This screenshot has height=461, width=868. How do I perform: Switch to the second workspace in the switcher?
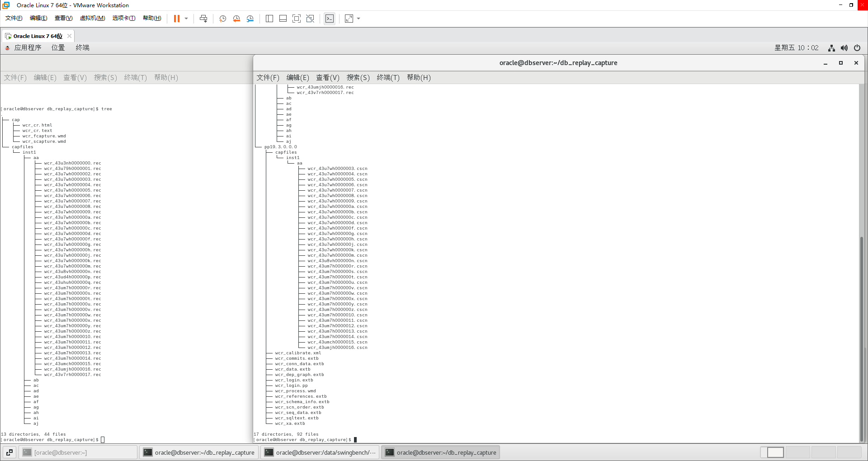[x=798, y=452]
